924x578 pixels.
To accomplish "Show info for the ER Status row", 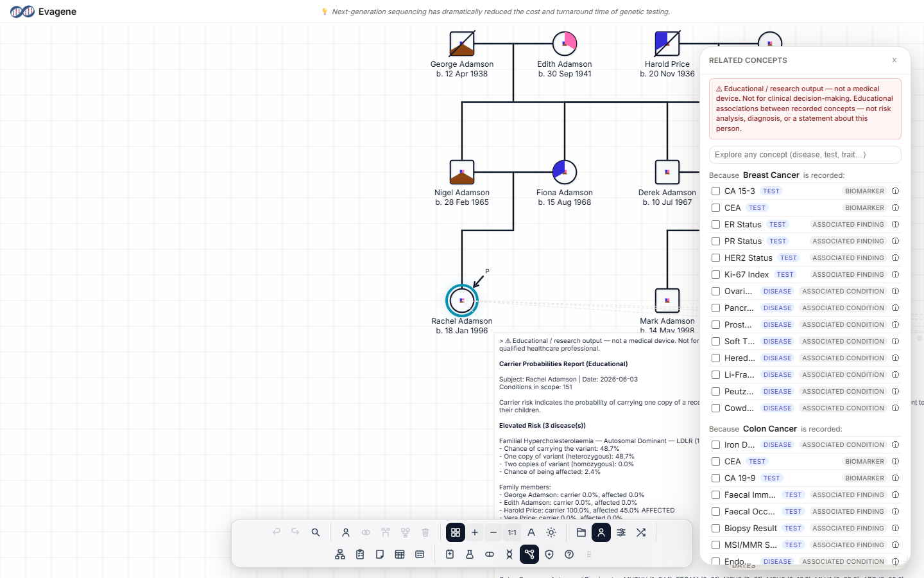I will click(895, 224).
